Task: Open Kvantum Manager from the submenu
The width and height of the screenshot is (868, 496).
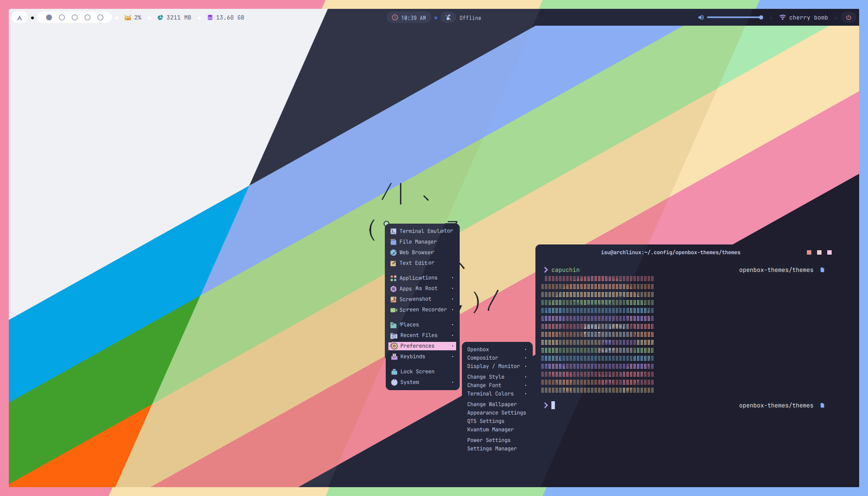Action: pyautogui.click(x=490, y=430)
